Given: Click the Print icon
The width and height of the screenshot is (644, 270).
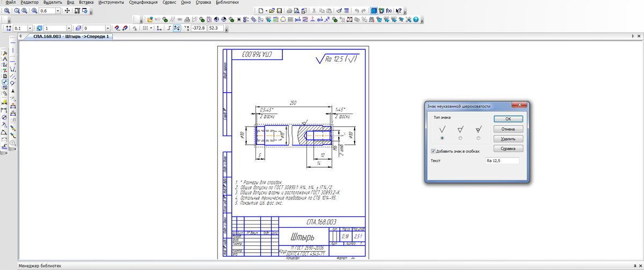Looking at the screenshot, I should pos(289,11).
